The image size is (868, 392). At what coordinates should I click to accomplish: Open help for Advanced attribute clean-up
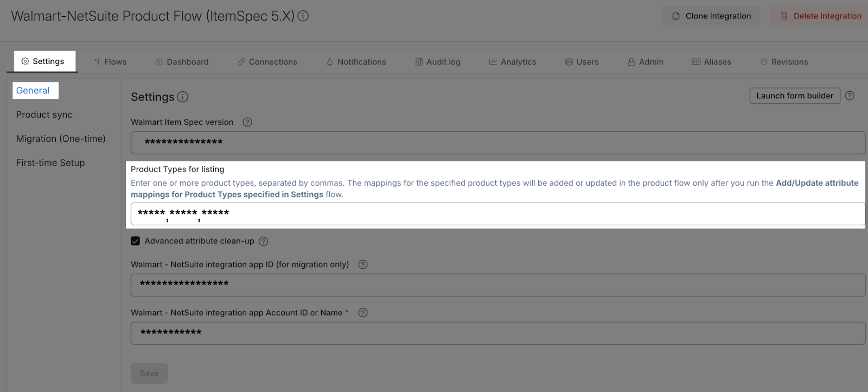[x=264, y=241]
